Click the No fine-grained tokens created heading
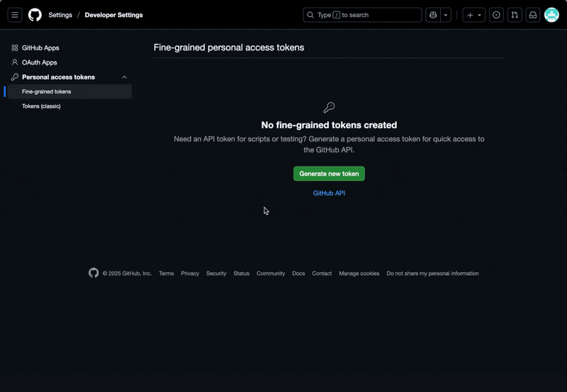This screenshot has height=392, width=567. [x=329, y=125]
